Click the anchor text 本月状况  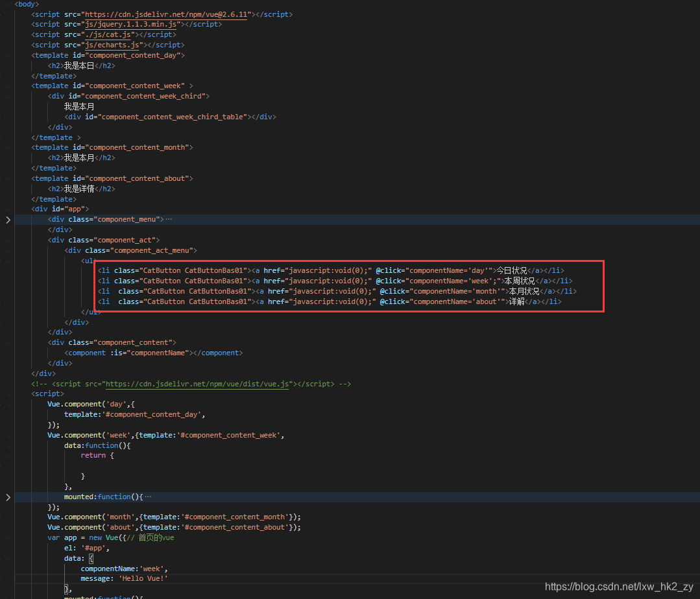(525, 291)
